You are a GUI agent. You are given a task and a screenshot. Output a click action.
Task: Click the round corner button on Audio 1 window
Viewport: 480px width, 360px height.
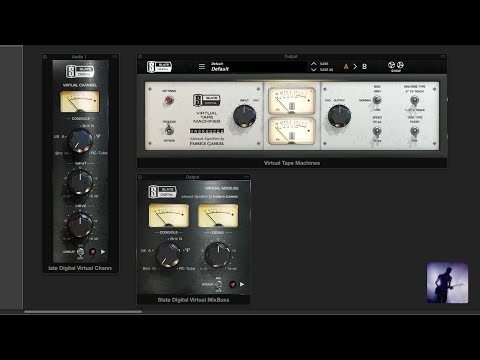[x=45, y=57]
